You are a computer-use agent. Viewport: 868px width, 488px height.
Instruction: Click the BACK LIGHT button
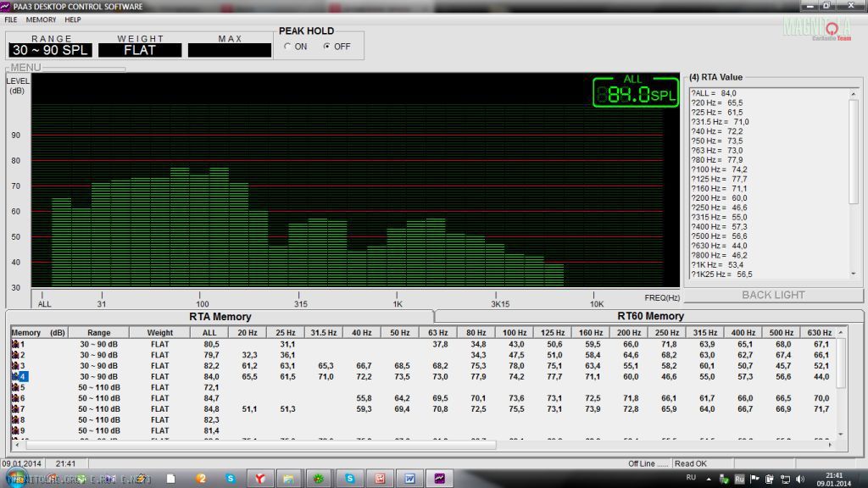[x=773, y=296]
